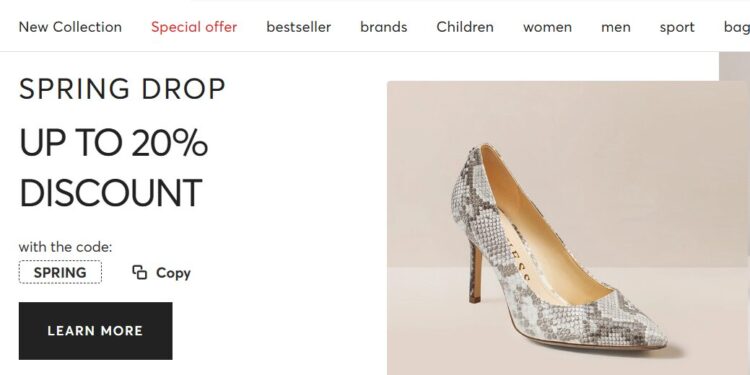Image resolution: width=750 pixels, height=375 pixels.
Task: Click the copy icon beside the SPRING code
Action: (139, 272)
